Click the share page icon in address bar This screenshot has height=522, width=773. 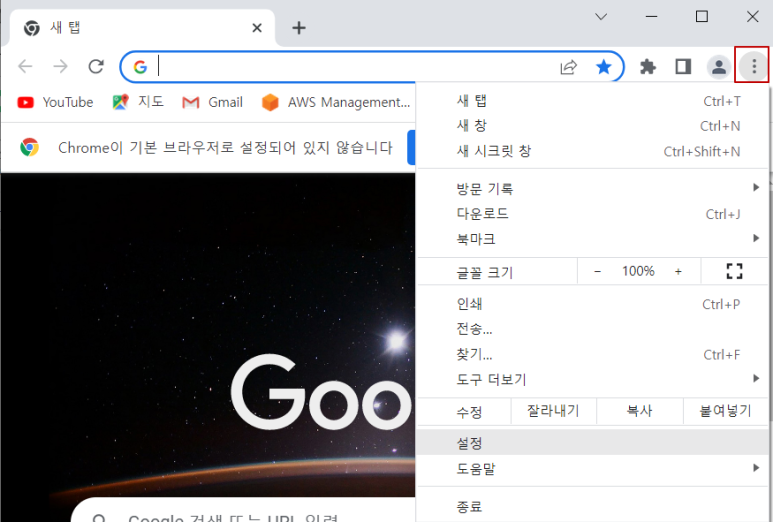pos(568,67)
